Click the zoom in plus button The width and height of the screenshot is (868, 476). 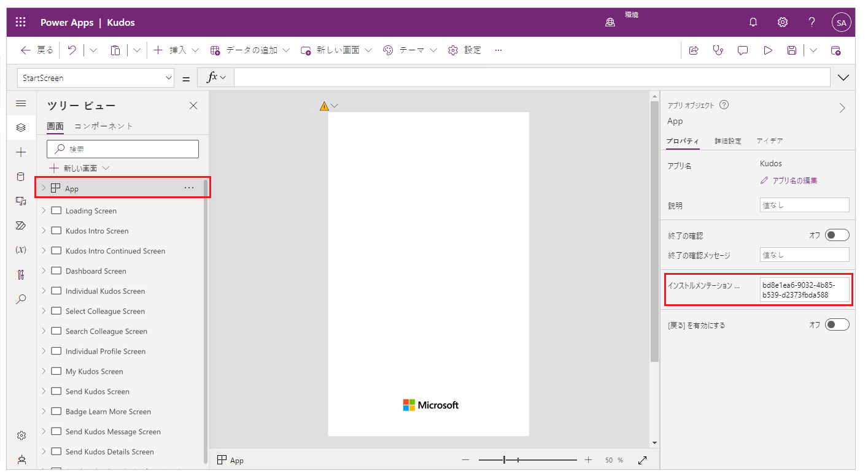click(588, 460)
